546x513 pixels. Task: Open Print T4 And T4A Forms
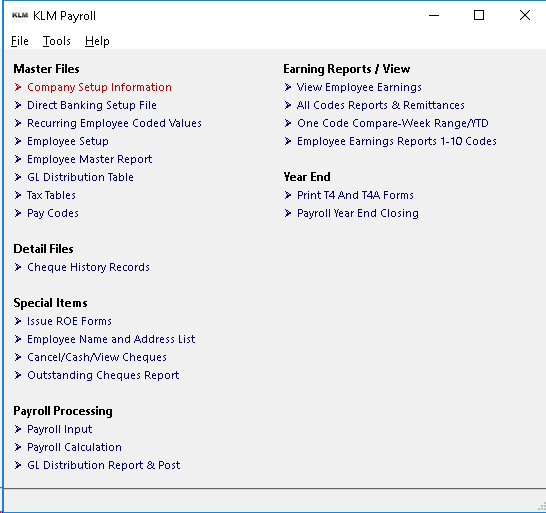click(x=355, y=195)
